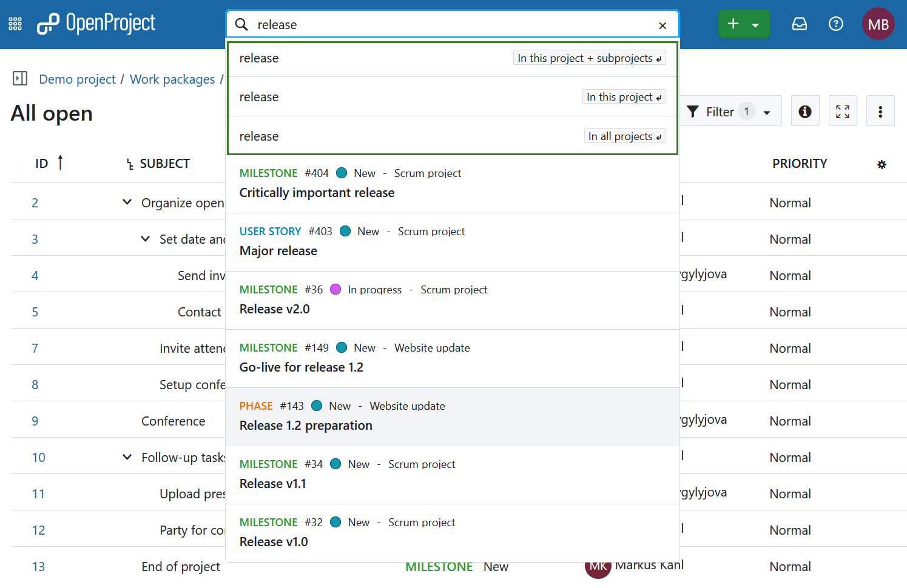Collapse the 'Organize open' work package row

126,202
